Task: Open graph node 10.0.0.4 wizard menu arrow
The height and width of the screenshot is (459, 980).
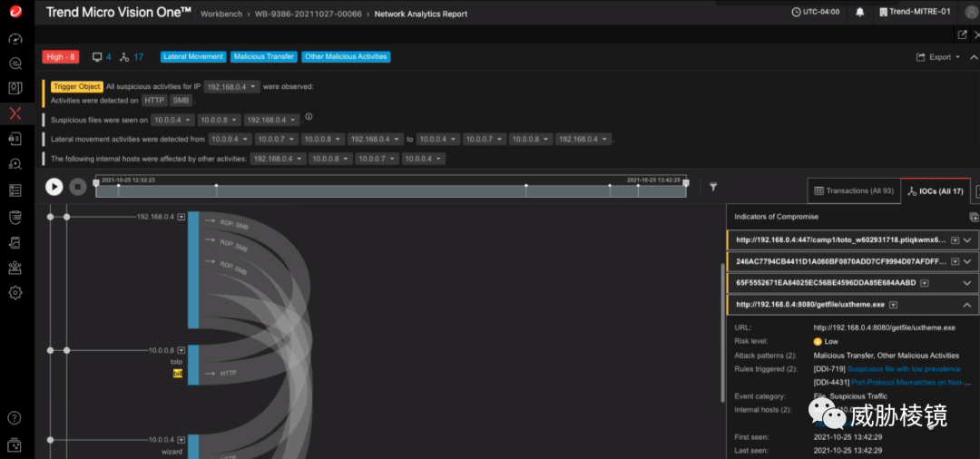Action: click(x=181, y=440)
